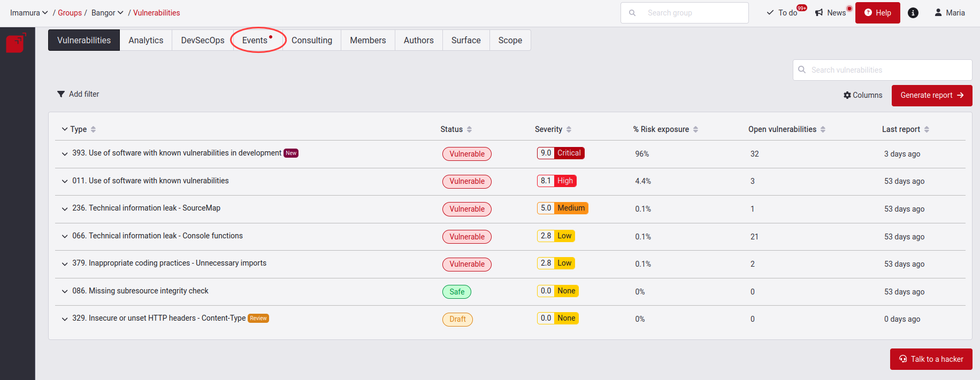Screen dimensions: 980x380
Task: Switch to the Consulting tab
Action: pos(312,40)
